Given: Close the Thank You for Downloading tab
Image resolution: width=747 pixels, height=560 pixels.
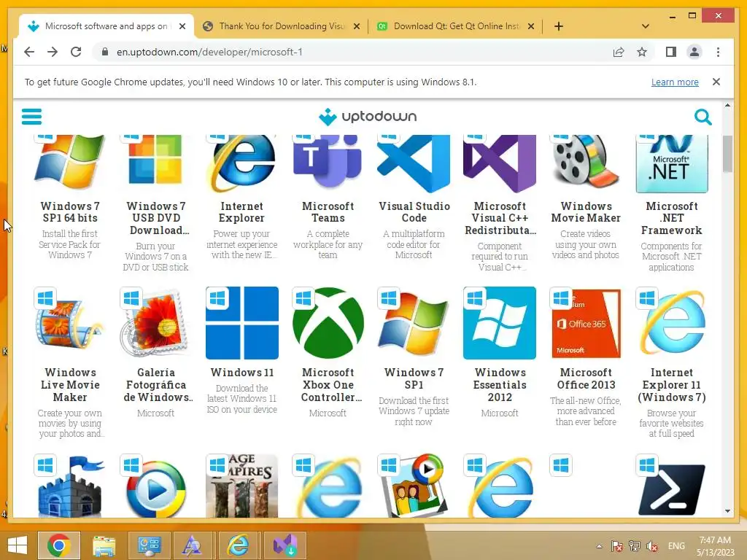Looking at the screenshot, I should (x=356, y=26).
